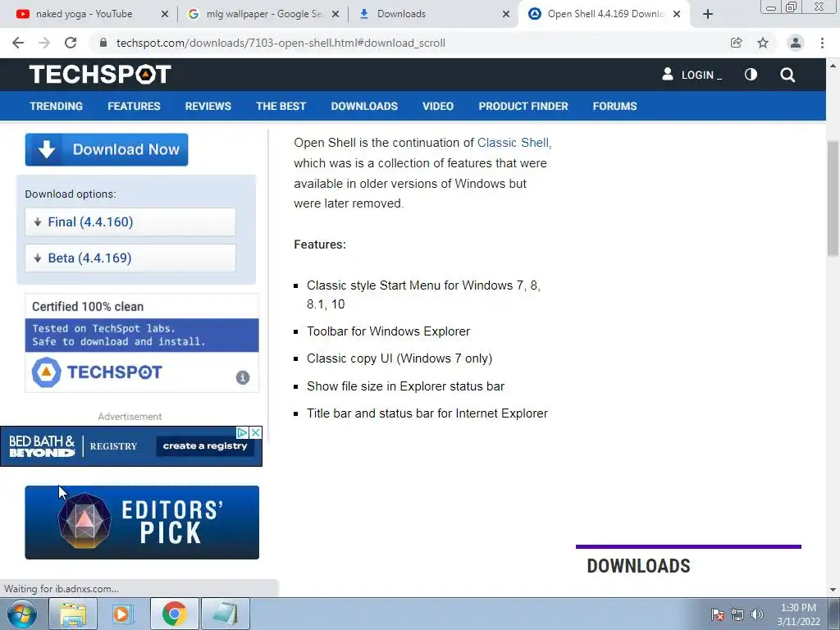Click the TechSpot logo in header
Viewport: 840px width, 630px height.
coord(100,75)
